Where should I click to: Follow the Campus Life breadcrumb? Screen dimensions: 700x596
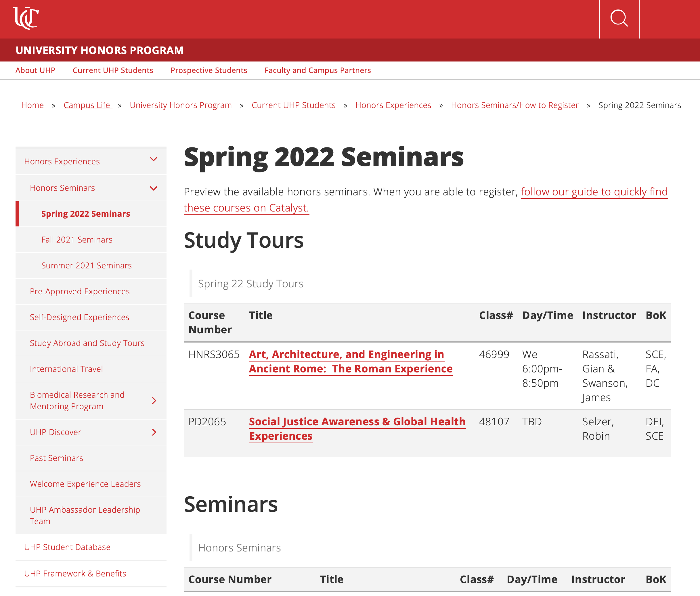88,105
